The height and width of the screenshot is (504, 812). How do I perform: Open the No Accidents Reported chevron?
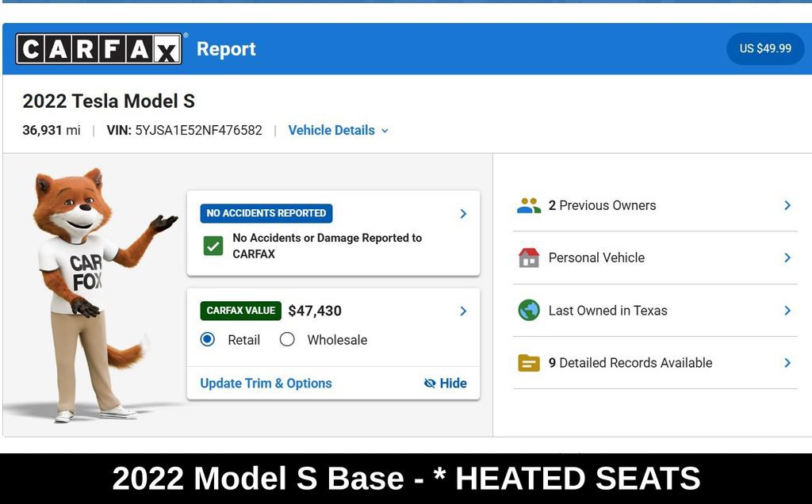tap(463, 214)
